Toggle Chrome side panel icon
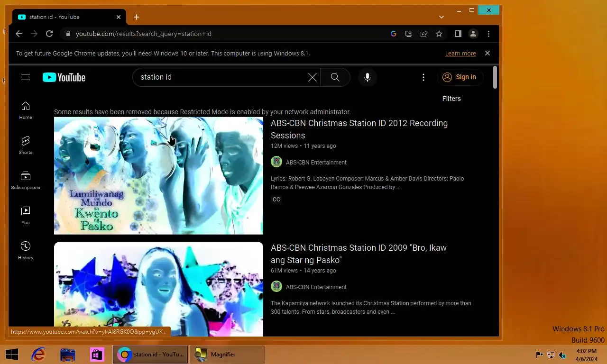The image size is (607, 364). click(458, 34)
